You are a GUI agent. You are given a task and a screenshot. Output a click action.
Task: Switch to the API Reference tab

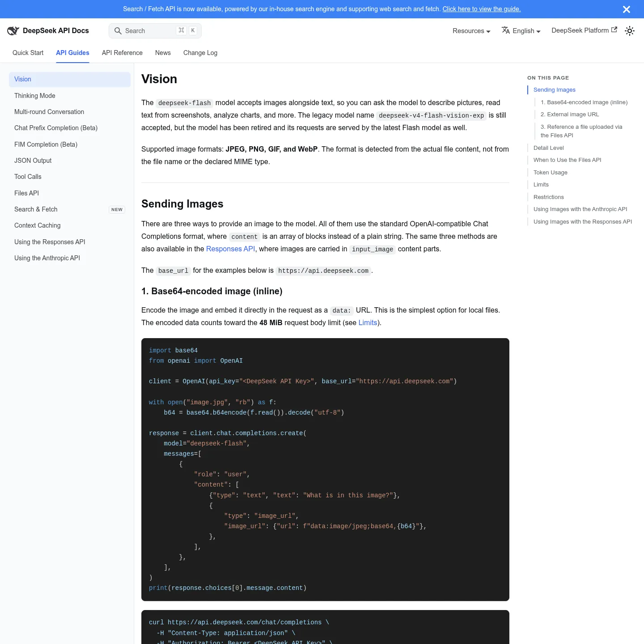click(122, 53)
